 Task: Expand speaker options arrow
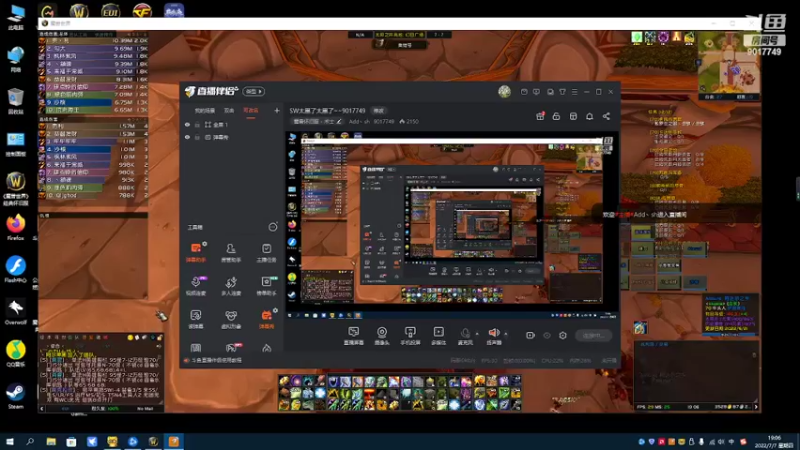click(506, 334)
